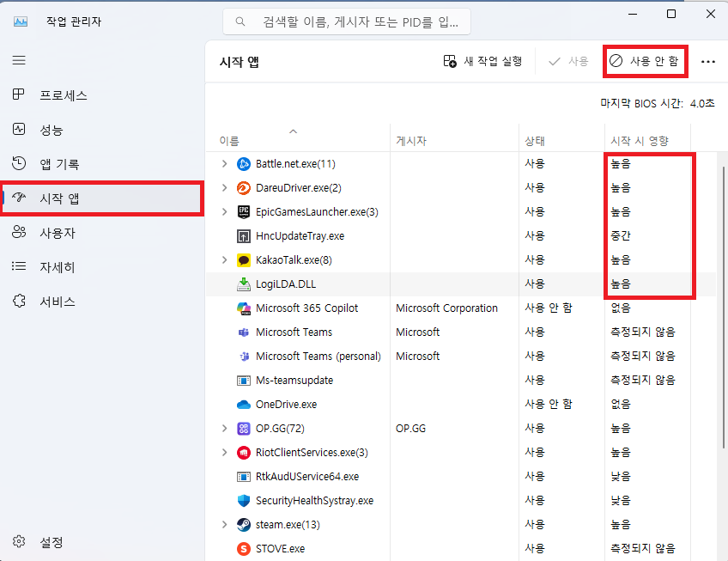
Task: Open the 자세히 (Details) page
Action: 102,267
